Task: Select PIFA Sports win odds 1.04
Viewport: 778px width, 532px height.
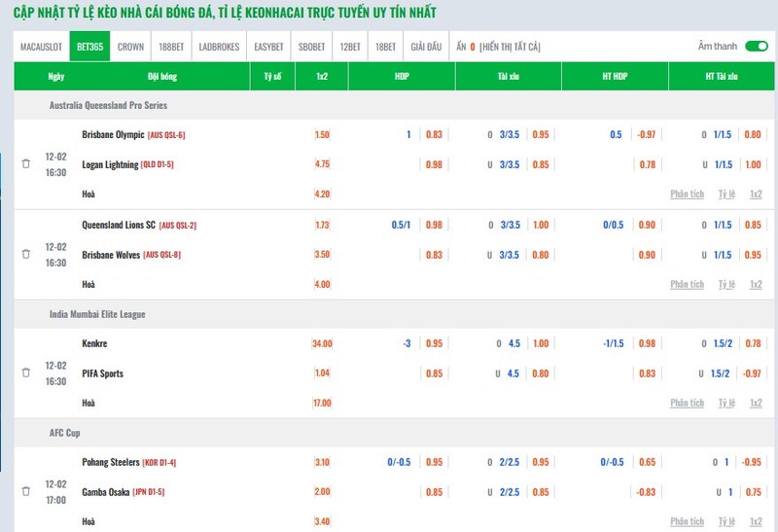Action: point(323,372)
